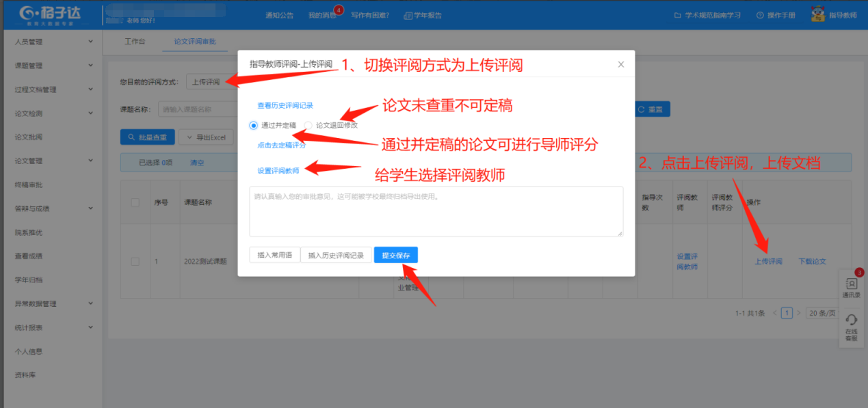Image resolution: width=868 pixels, height=408 pixels.
Task: Open 在线客服 headset support icon
Action: coord(851,327)
